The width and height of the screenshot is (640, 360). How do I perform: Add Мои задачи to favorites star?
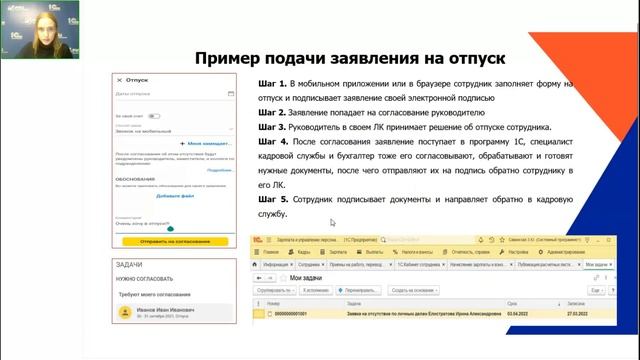pyautogui.click(x=283, y=278)
